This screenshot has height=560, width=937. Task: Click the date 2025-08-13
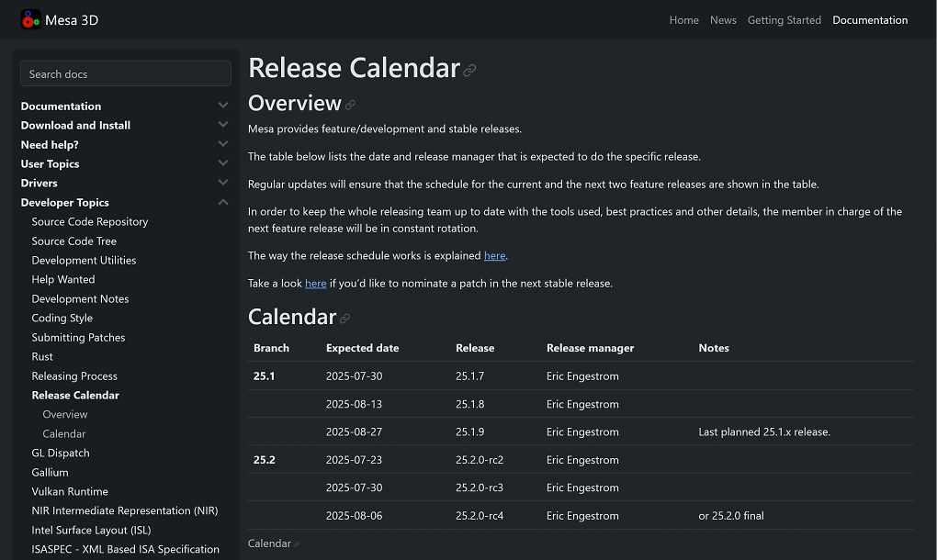click(354, 404)
